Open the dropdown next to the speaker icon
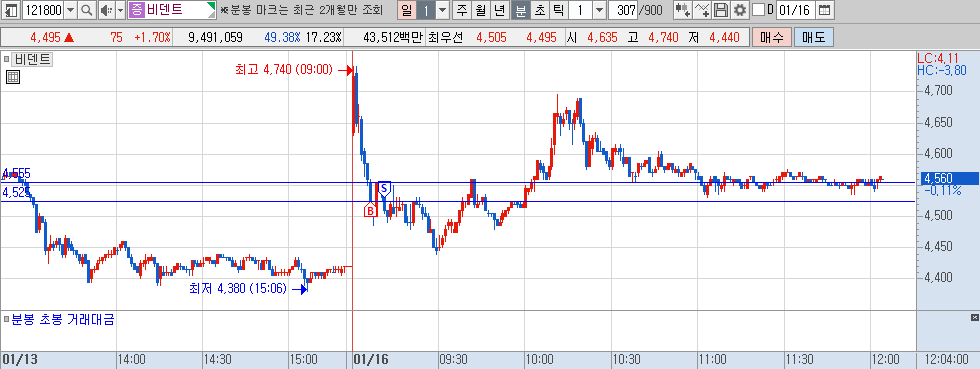The width and height of the screenshot is (980, 369). pos(120,10)
